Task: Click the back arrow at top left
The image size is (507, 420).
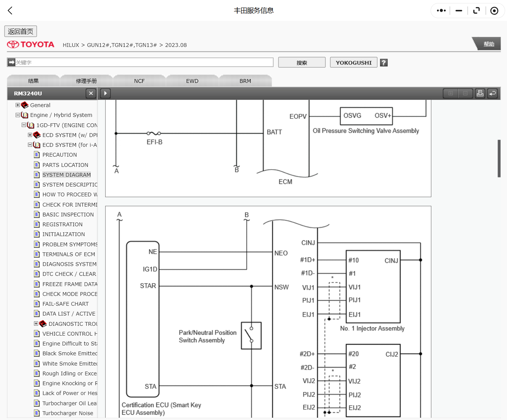Action: point(10,11)
